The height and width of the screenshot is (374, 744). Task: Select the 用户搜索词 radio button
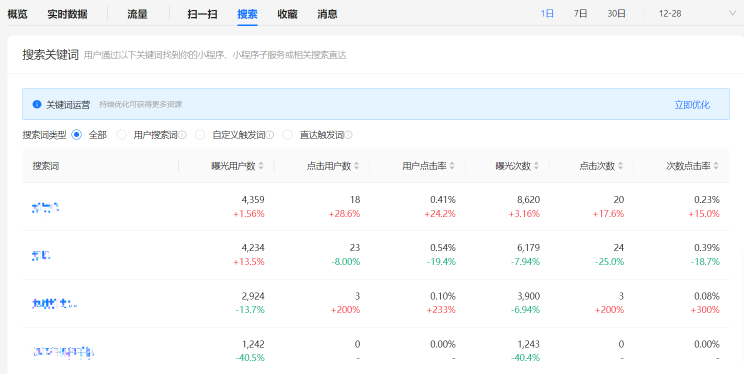point(121,135)
